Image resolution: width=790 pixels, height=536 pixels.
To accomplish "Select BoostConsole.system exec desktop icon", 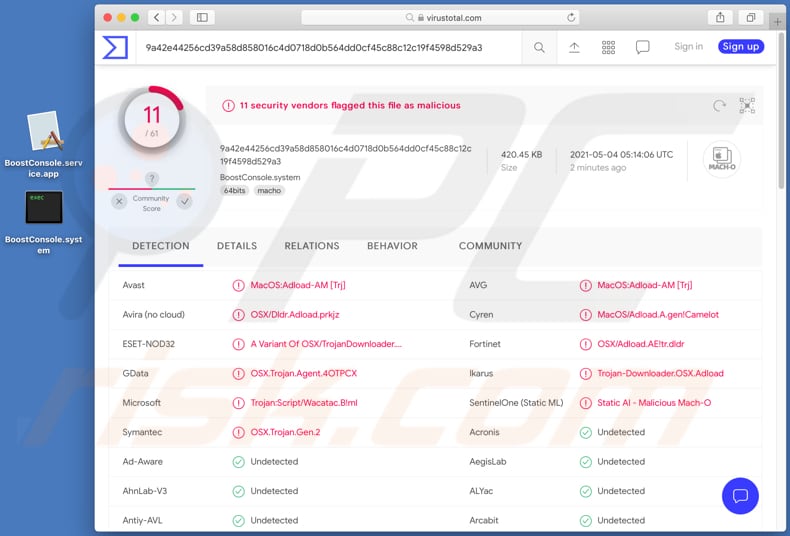I will coord(44,223).
